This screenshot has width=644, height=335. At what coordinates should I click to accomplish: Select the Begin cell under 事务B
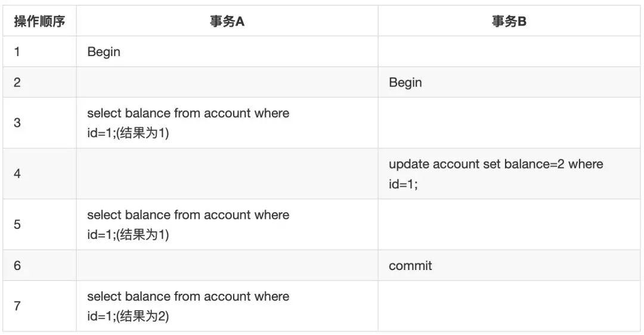tap(405, 82)
